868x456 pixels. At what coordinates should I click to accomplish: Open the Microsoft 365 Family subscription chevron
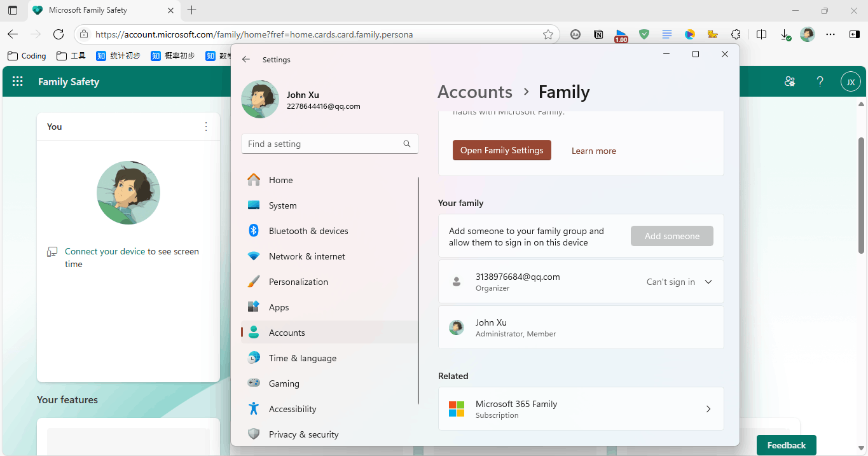point(708,409)
